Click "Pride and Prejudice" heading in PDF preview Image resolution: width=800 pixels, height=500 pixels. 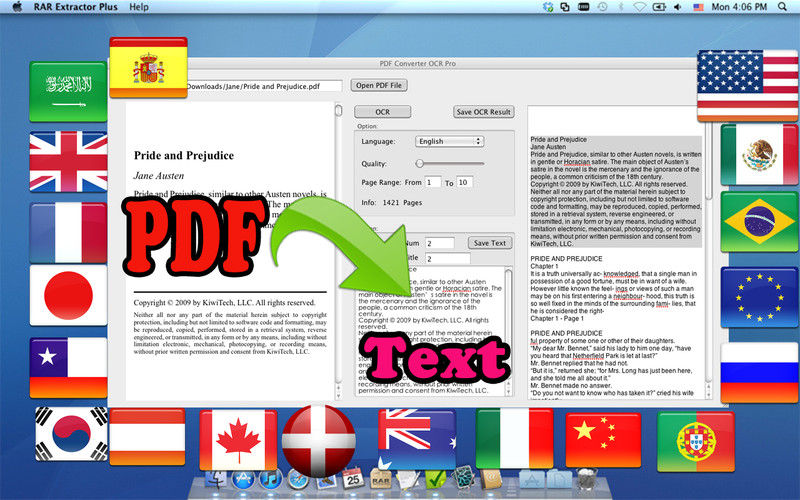184,156
